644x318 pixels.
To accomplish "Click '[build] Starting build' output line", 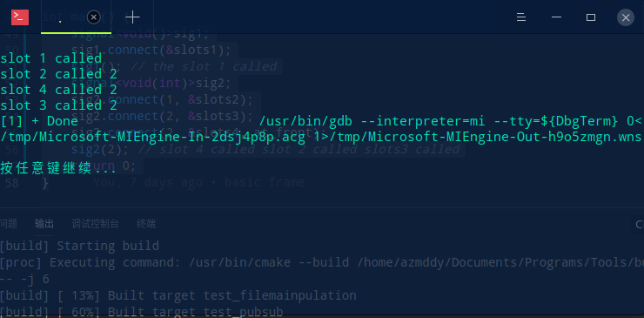I will [80, 246].
